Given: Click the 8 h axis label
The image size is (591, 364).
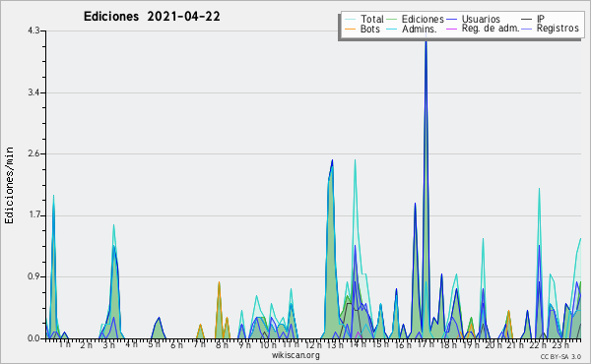Looking at the screenshot, I should tap(222, 344).
